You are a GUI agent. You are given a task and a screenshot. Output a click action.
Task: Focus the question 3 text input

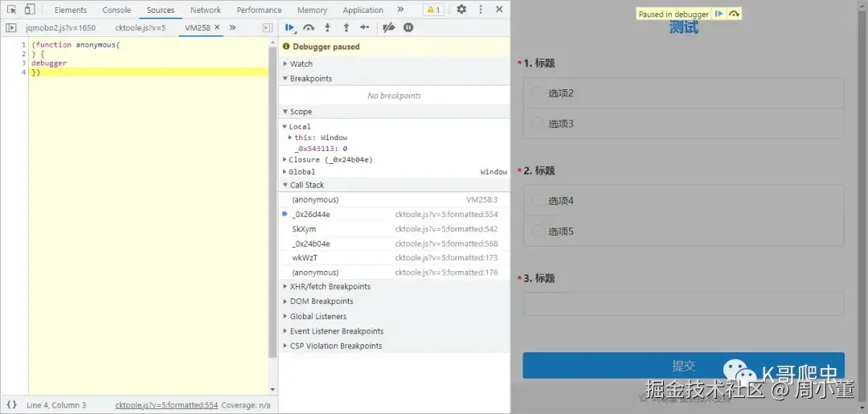pos(684,304)
